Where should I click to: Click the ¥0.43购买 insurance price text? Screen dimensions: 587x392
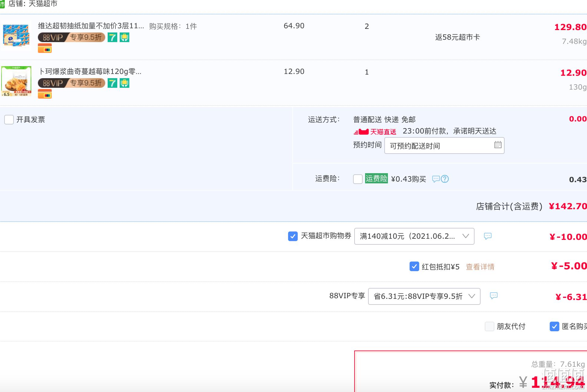(409, 179)
